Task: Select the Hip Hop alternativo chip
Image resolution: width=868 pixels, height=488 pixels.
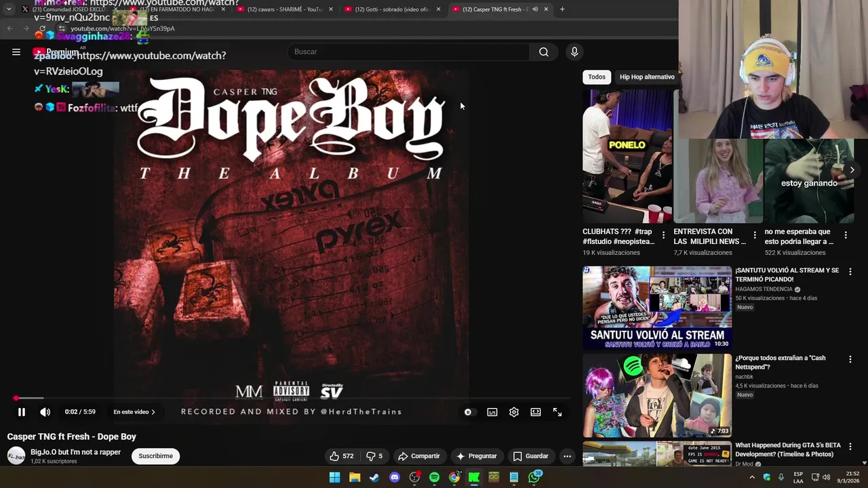Action: [x=647, y=77]
